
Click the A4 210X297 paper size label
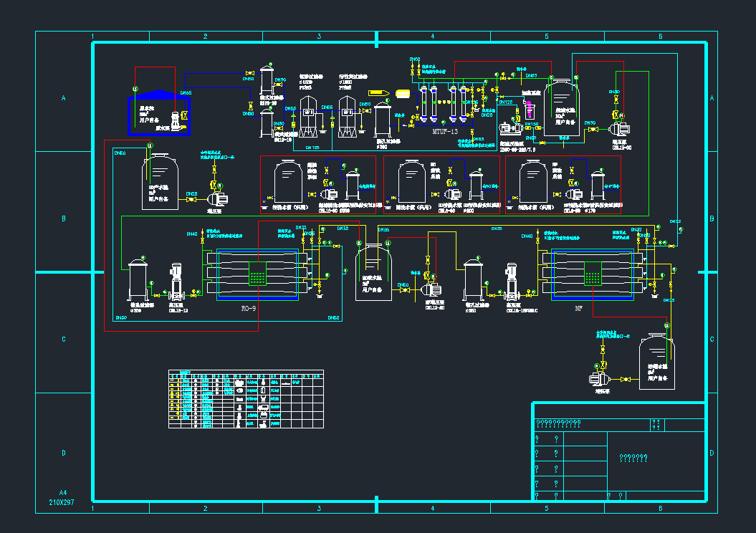coord(66,498)
